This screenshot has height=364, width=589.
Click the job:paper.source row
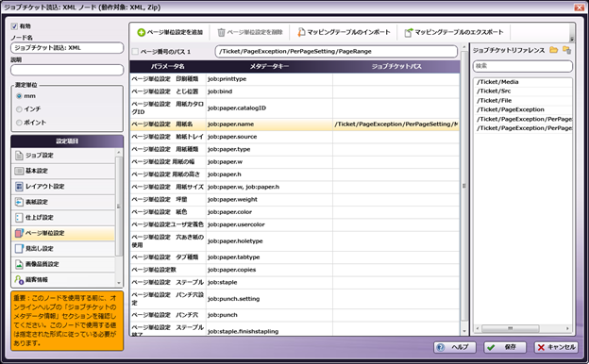coord(294,137)
